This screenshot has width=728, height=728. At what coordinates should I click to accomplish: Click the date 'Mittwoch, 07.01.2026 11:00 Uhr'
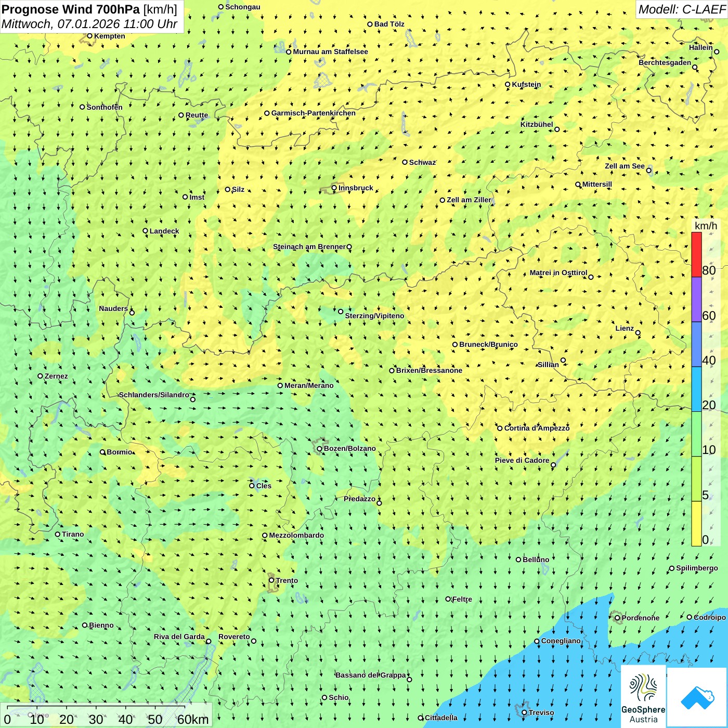tap(89, 24)
